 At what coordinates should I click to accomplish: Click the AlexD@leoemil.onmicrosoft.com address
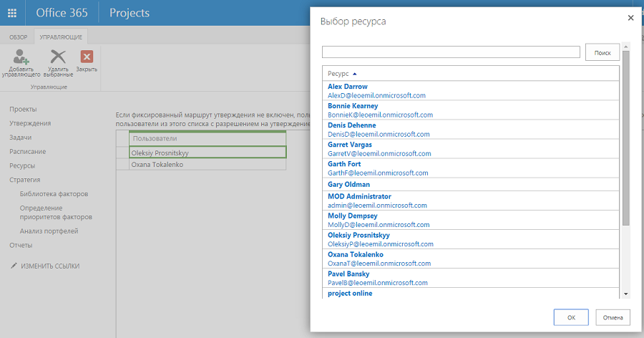pyautogui.click(x=376, y=95)
